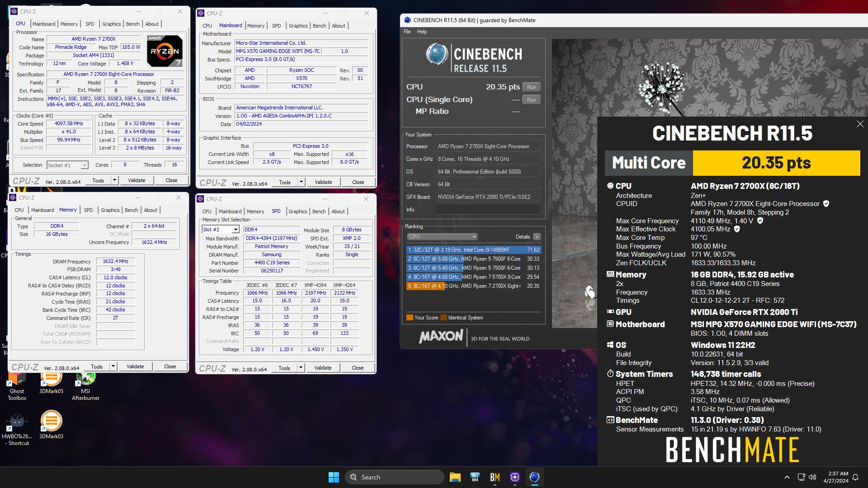Viewport: 868px width, 488px height.
Task: Switch to the Bench tab in the top-left CPU-Z
Action: coord(132,24)
